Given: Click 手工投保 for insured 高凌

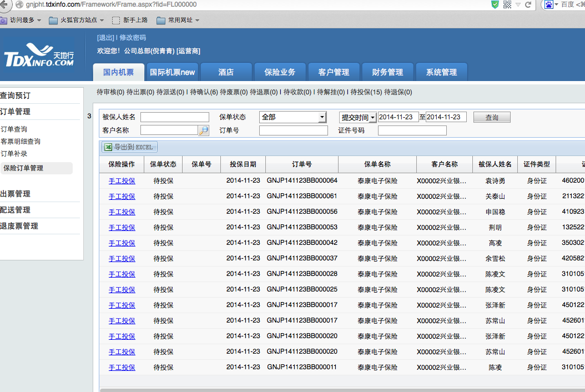Looking at the screenshot, I should pyautogui.click(x=122, y=243).
